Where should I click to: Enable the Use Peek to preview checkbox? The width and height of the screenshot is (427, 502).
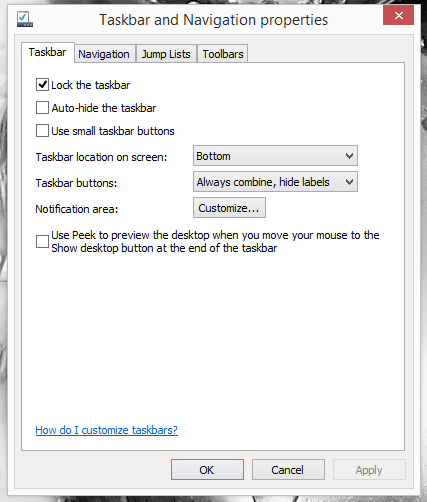click(x=42, y=241)
